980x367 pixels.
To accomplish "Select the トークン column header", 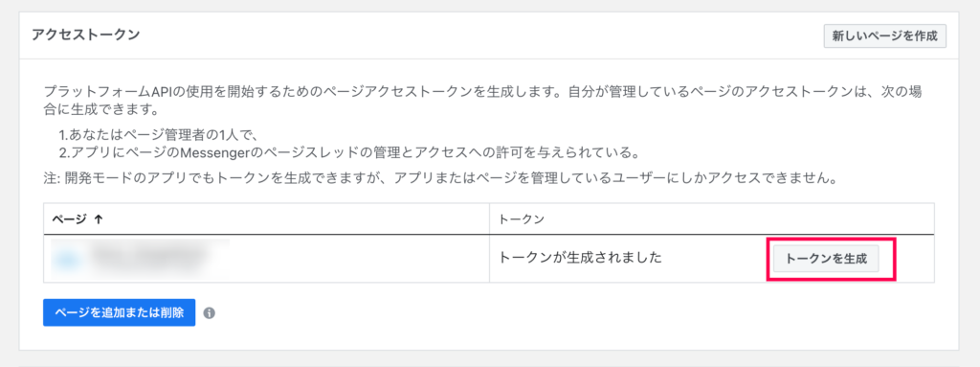I will point(521,219).
